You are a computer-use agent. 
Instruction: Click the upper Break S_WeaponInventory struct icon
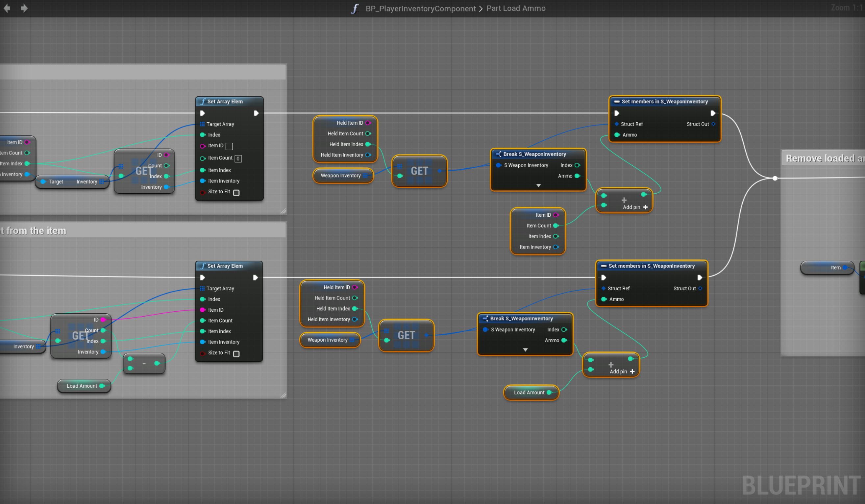coord(498,154)
